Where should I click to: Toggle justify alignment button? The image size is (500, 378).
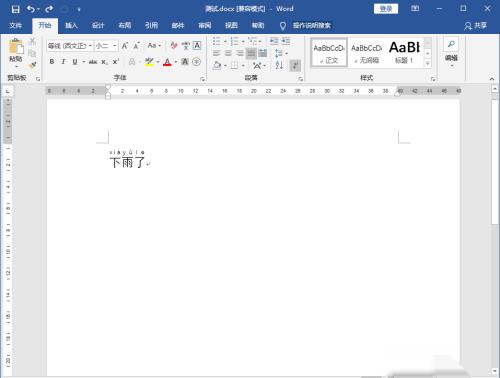point(251,53)
